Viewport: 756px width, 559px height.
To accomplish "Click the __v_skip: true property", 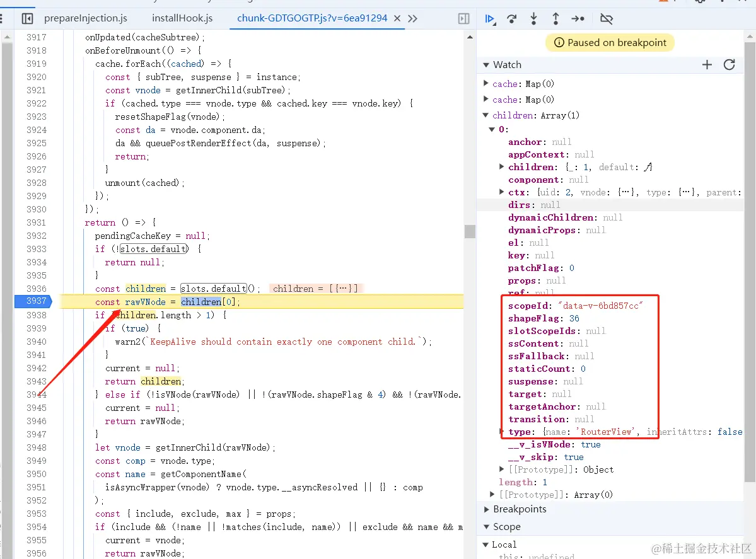I will (546, 457).
